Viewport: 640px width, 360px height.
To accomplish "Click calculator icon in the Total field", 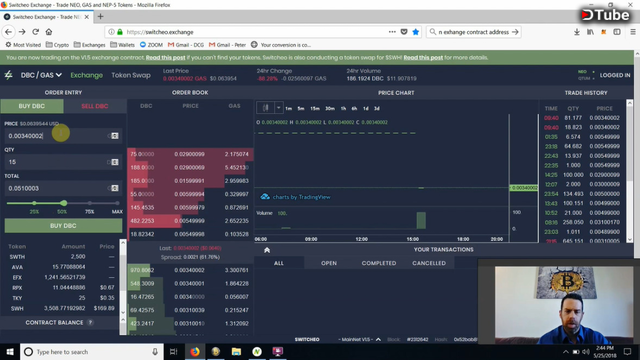I will [115, 188].
